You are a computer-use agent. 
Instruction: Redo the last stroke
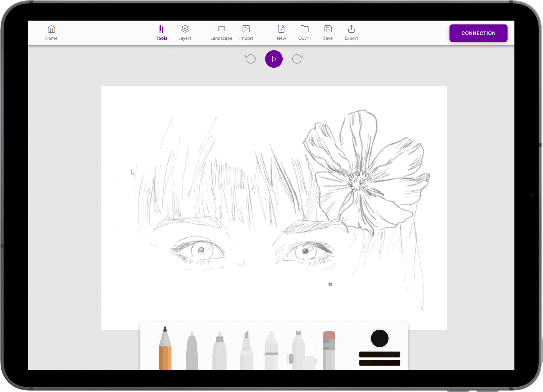point(297,59)
